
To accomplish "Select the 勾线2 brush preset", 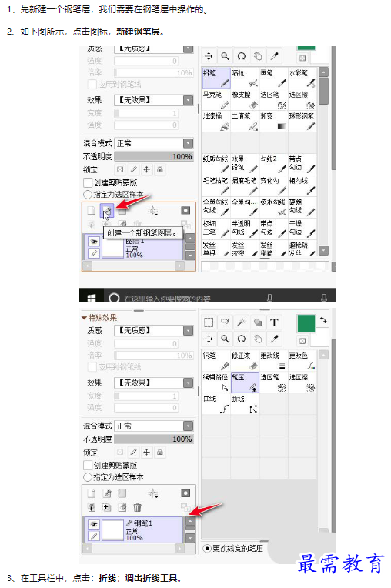I will (274, 164).
